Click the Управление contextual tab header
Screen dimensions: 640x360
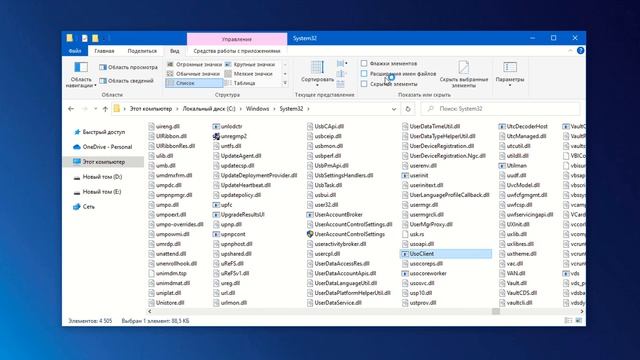click(x=237, y=39)
